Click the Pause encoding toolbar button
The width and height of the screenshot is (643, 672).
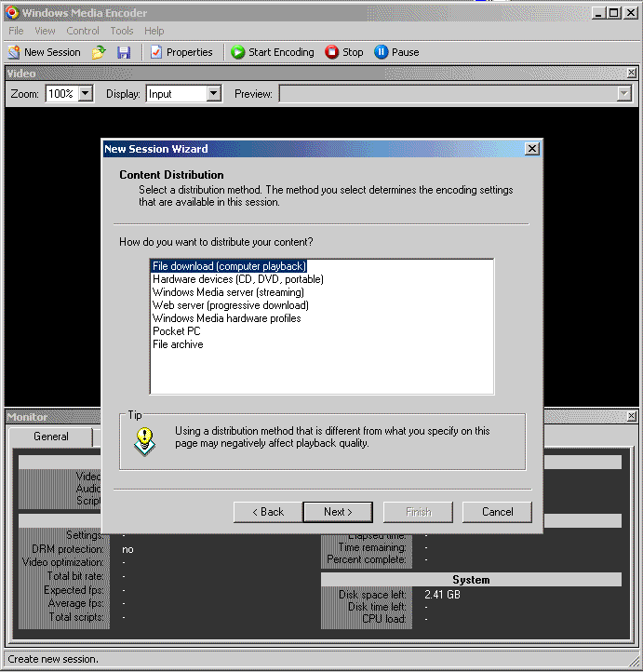[396, 52]
